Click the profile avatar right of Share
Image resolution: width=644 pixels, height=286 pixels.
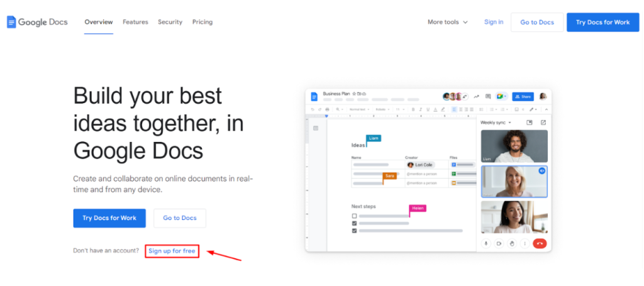click(x=543, y=96)
